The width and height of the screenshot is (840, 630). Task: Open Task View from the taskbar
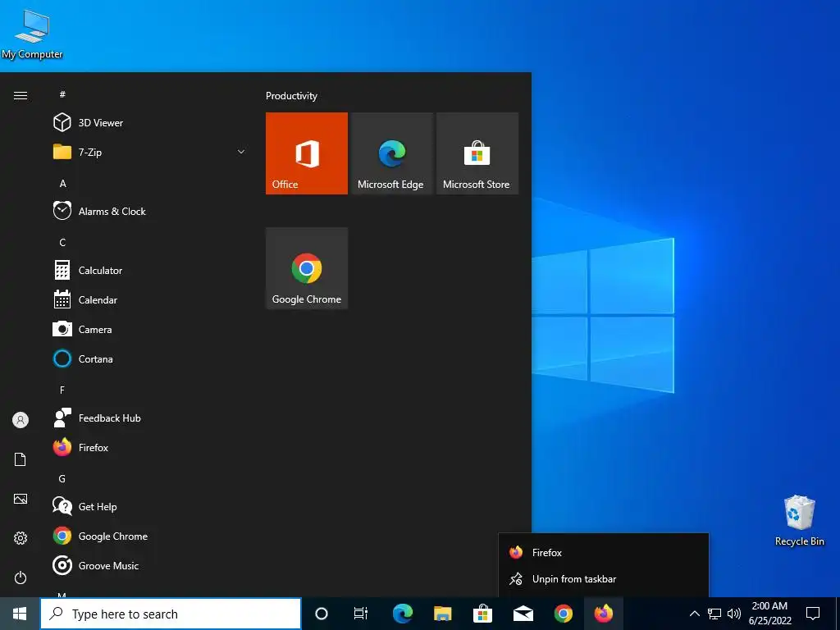[x=361, y=614]
